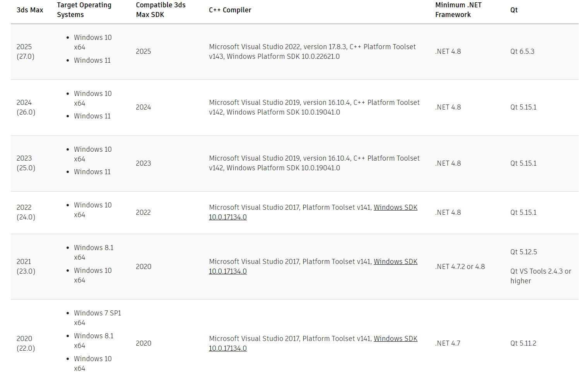Click the Qt 5.11.2 cell
The width and height of the screenshot is (588, 382).
click(x=523, y=343)
